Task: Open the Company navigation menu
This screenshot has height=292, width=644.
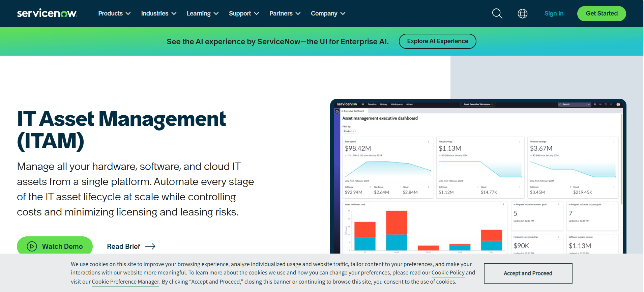Action: tap(328, 13)
